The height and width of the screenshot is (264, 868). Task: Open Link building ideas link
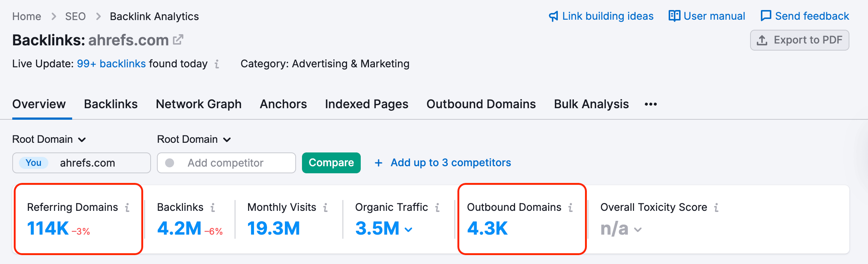pos(608,16)
